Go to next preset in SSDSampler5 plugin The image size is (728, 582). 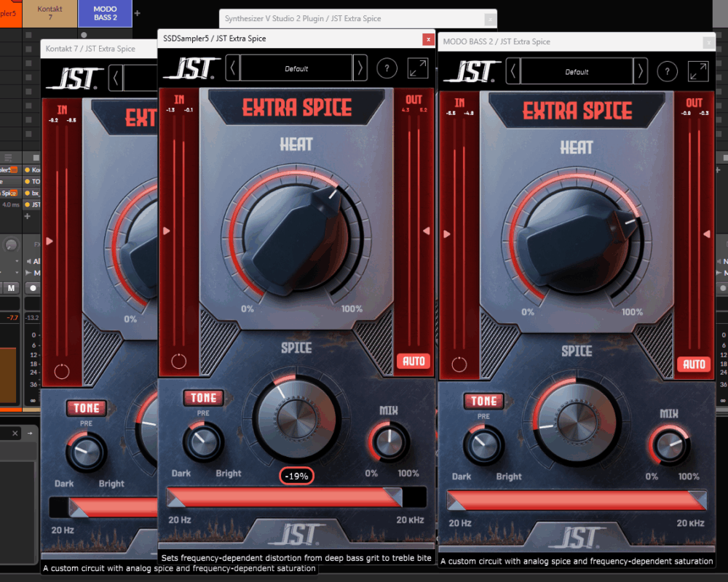[x=360, y=68]
